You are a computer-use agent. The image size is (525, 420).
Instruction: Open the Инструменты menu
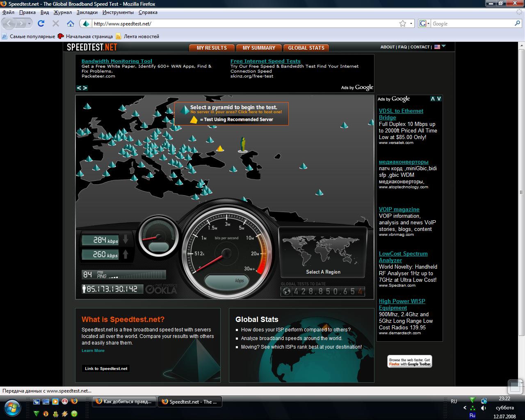[118, 12]
